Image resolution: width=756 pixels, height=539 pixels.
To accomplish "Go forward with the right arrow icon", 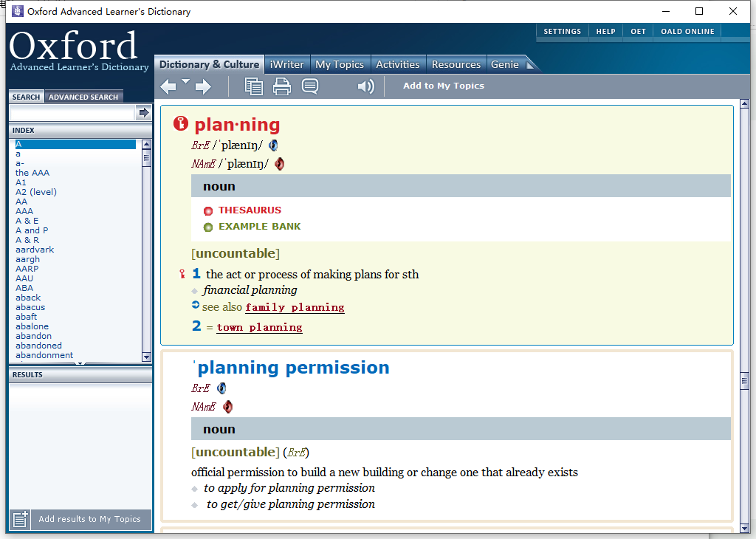I will [203, 87].
